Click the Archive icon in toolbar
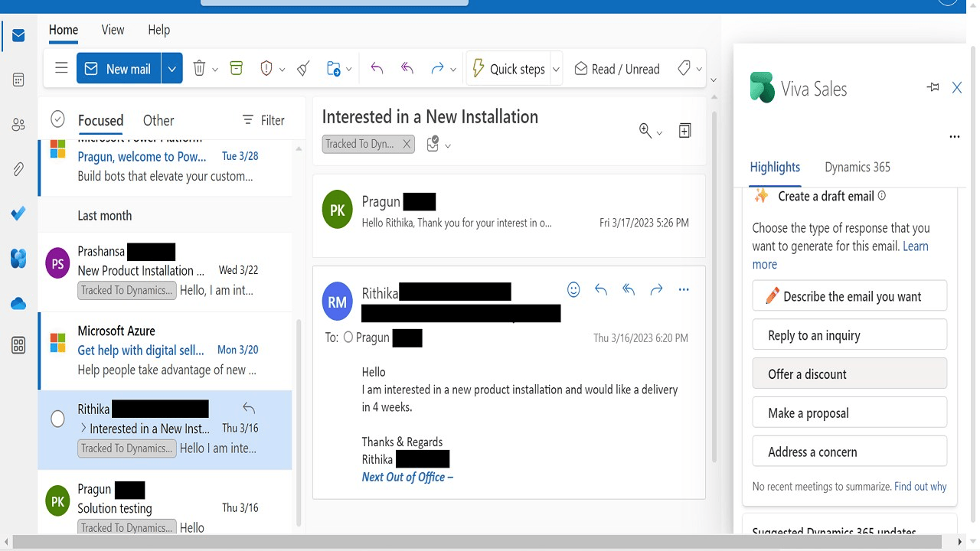 (x=237, y=69)
